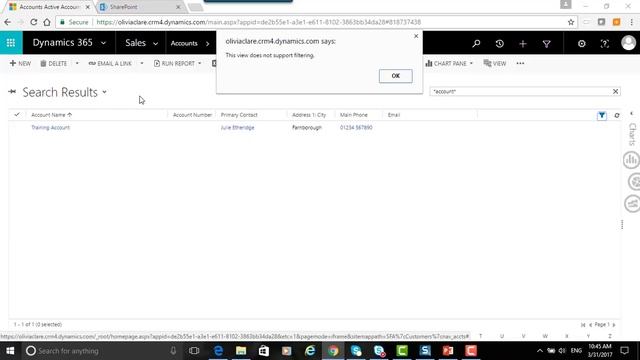Open the more commands ellipsis
The image size is (640, 360).
click(x=520, y=63)
